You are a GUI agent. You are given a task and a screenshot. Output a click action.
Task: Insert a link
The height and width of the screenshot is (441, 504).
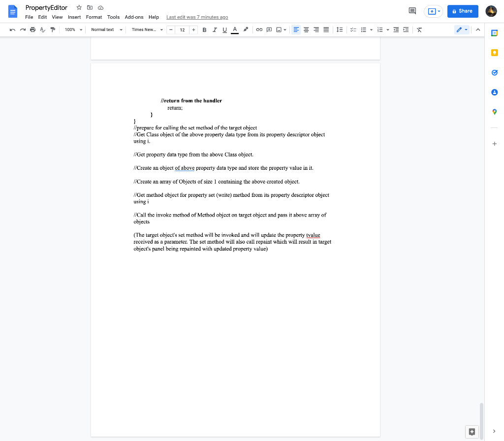click(x=259, y=30)
